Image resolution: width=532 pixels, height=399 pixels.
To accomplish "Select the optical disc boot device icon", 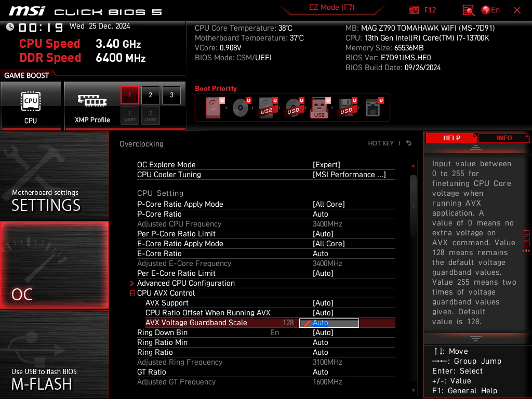I will pos(241,108).
